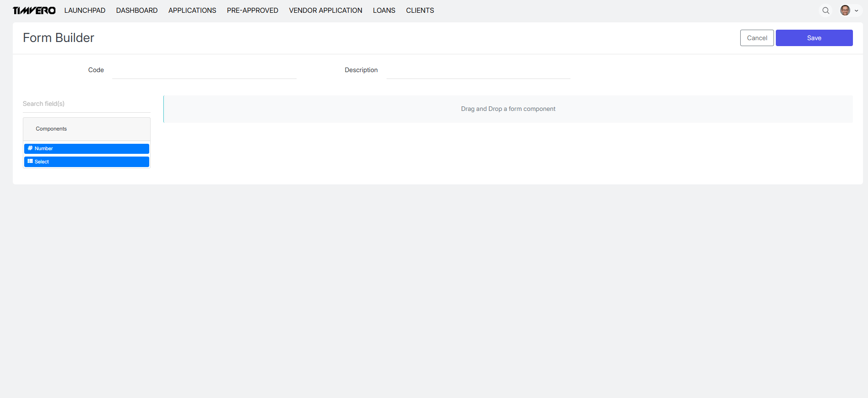Screen dimensions: 868x398
Task: Collapse the Components panel header
Action: [86, 129]
